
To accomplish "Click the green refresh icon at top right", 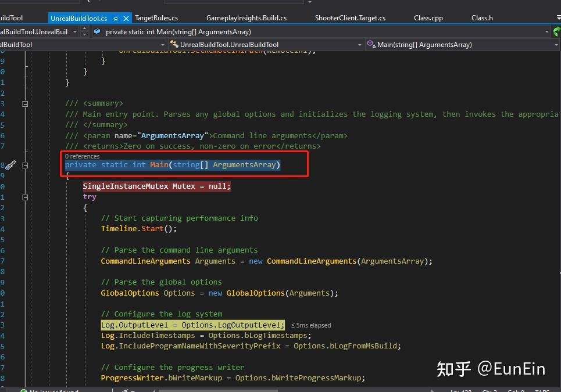I will [557, 32].
